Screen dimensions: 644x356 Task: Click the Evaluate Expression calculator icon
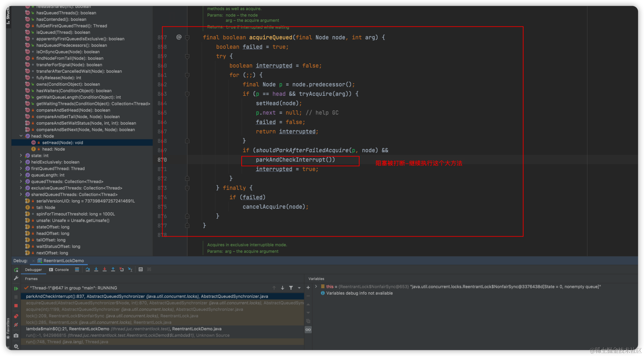point(141,269)
